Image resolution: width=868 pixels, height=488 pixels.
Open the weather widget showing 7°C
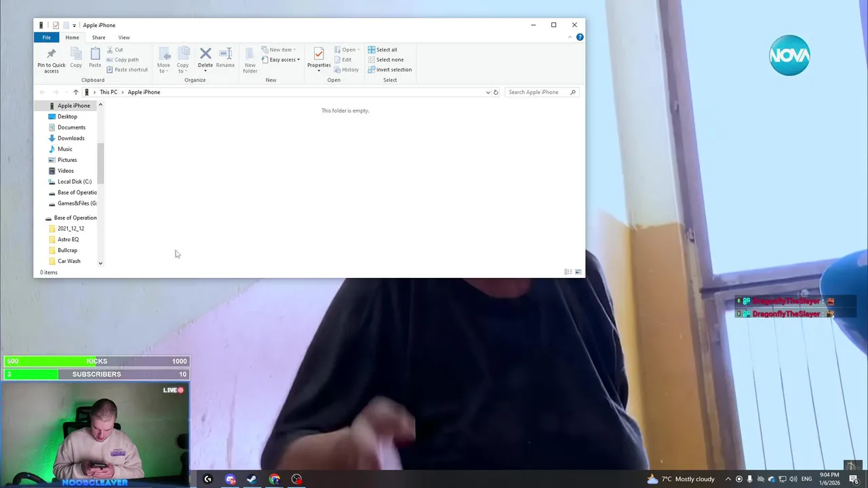(681, 479)
